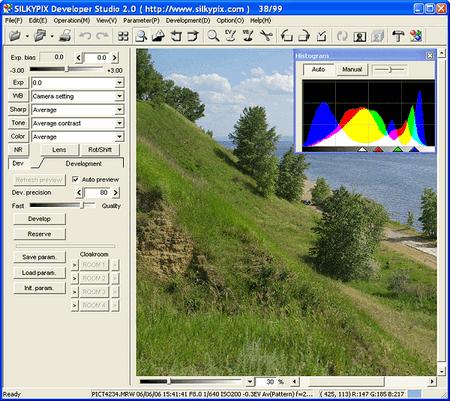Screen dimensions: 450x401
Task: Click the thumbnail grid view icon
Action: point(123,36)
